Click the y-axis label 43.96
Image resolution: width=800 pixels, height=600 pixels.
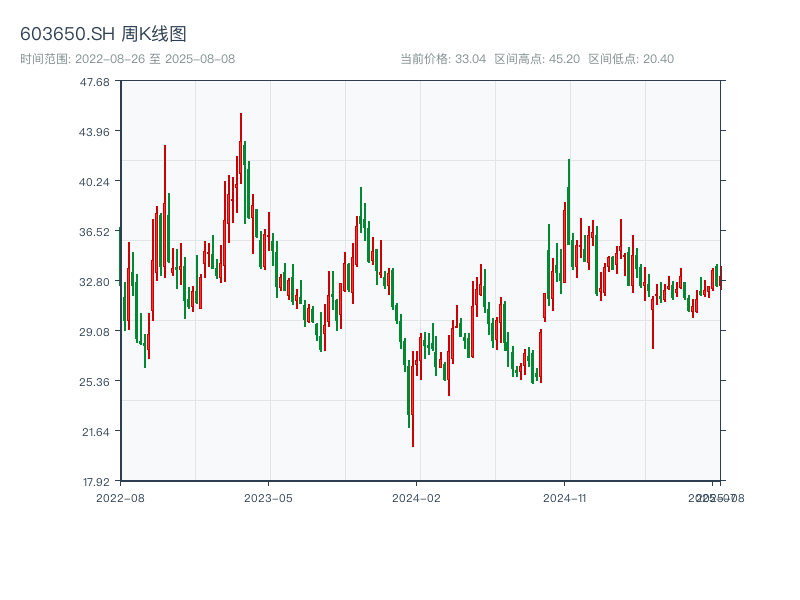click(94, 132)
